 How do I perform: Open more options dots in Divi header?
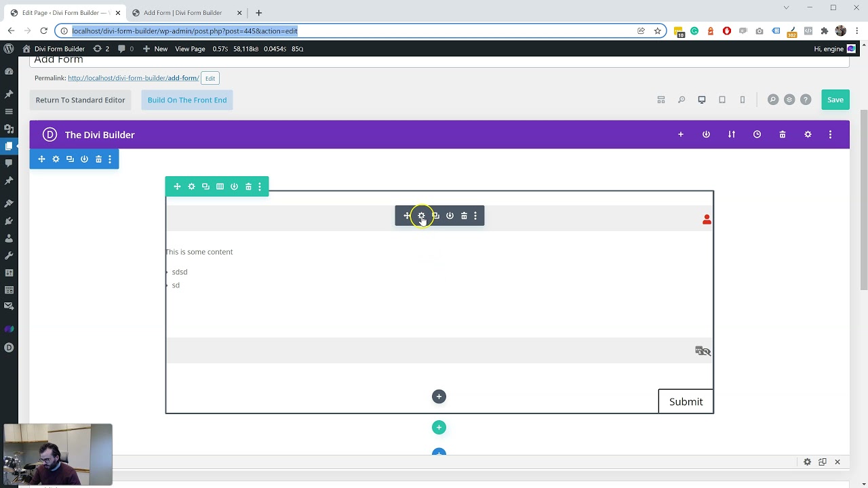coord(830,134)
